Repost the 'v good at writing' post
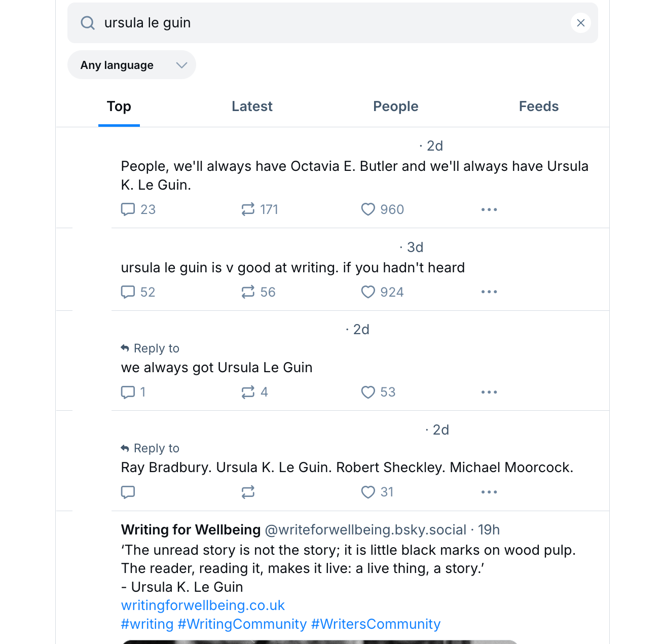 click(258, 292)
